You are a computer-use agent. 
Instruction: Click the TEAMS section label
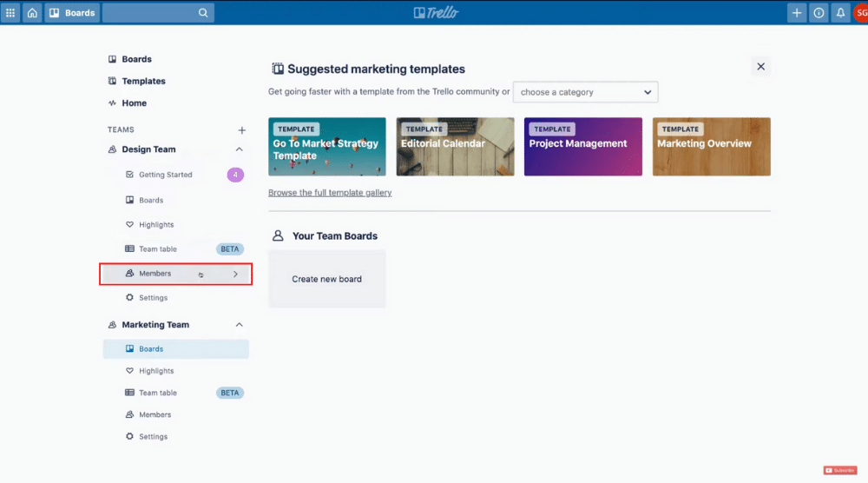coord(121,129)
